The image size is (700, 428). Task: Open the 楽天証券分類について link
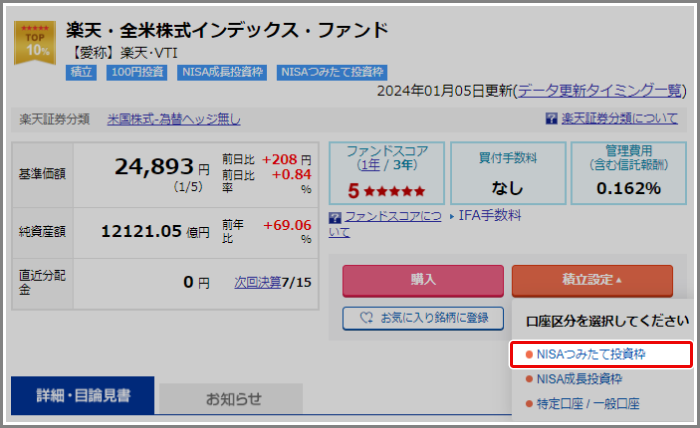click(x=619, y=118)
